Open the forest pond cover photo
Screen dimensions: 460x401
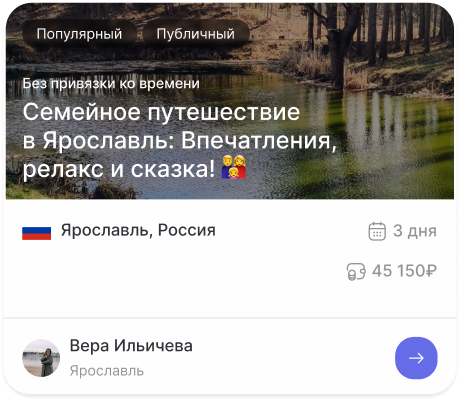pyautogui.click(x=230, y=101)
